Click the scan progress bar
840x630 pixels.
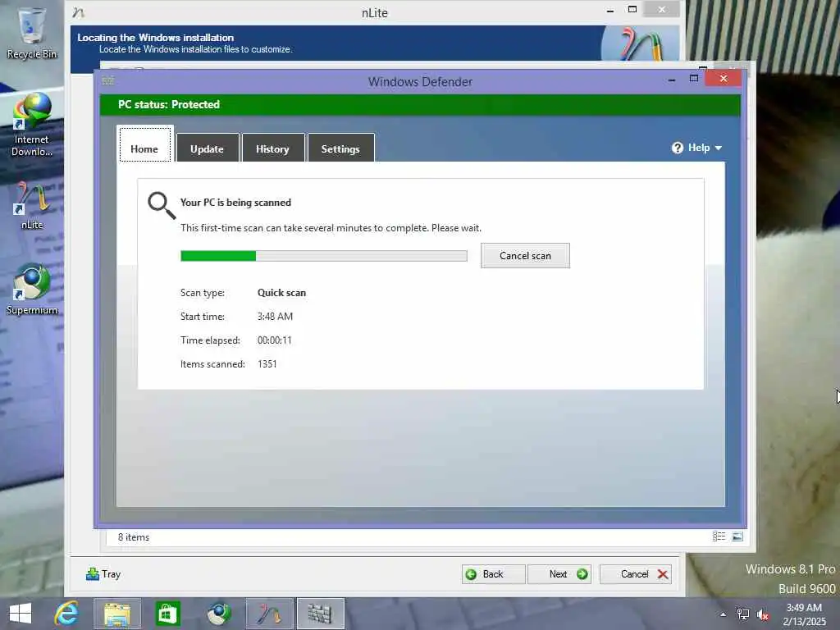323,256
